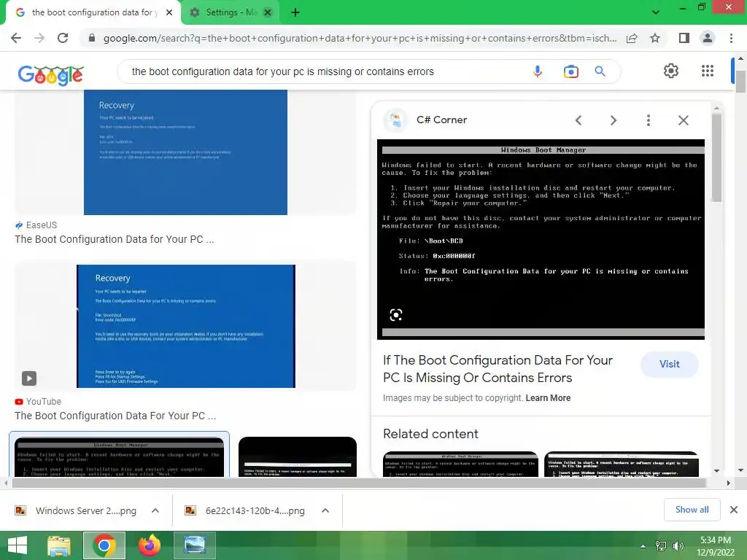Open the tab search dropdown arrow

[x=656, y=12]
